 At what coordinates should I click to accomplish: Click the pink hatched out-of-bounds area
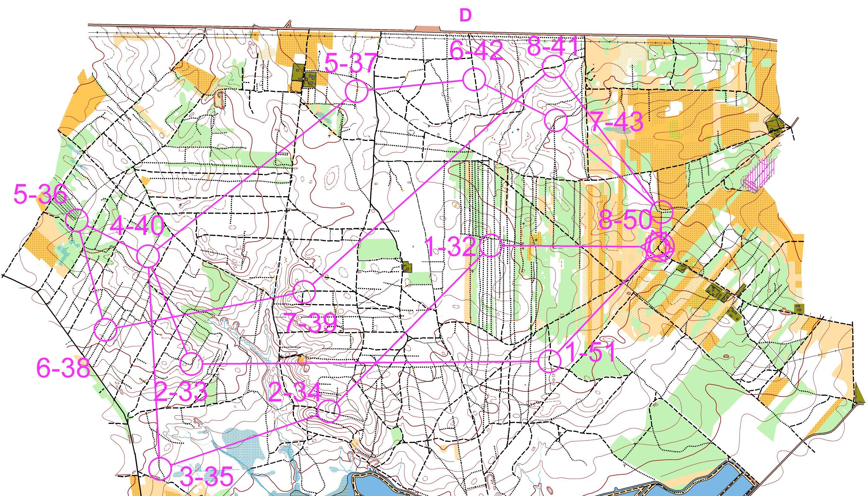click(760, 175)
